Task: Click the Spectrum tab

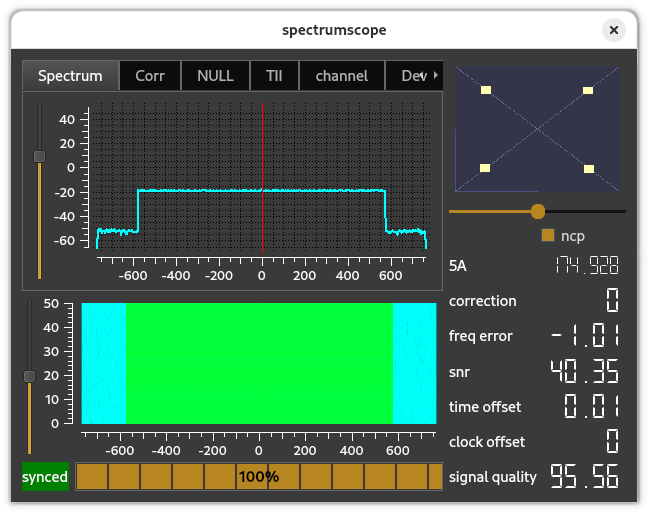Action: click(70, 76)
